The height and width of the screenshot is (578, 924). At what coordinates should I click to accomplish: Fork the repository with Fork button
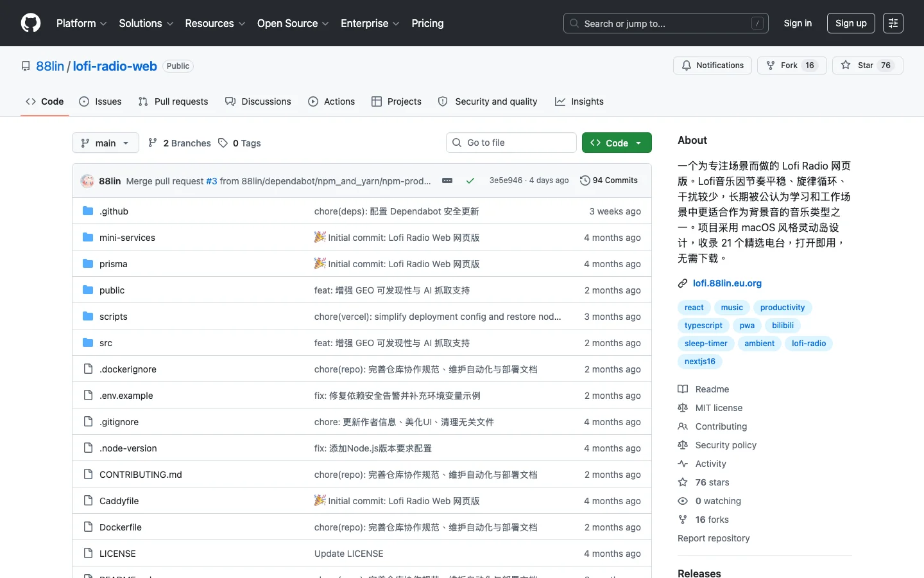tap(792, 66)
